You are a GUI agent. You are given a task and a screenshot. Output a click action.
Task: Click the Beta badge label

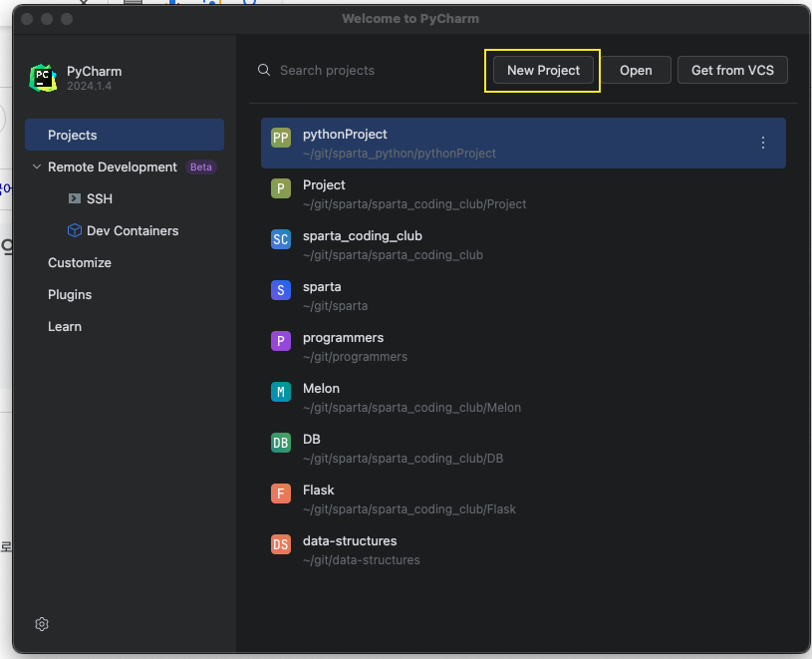(201, 166)
